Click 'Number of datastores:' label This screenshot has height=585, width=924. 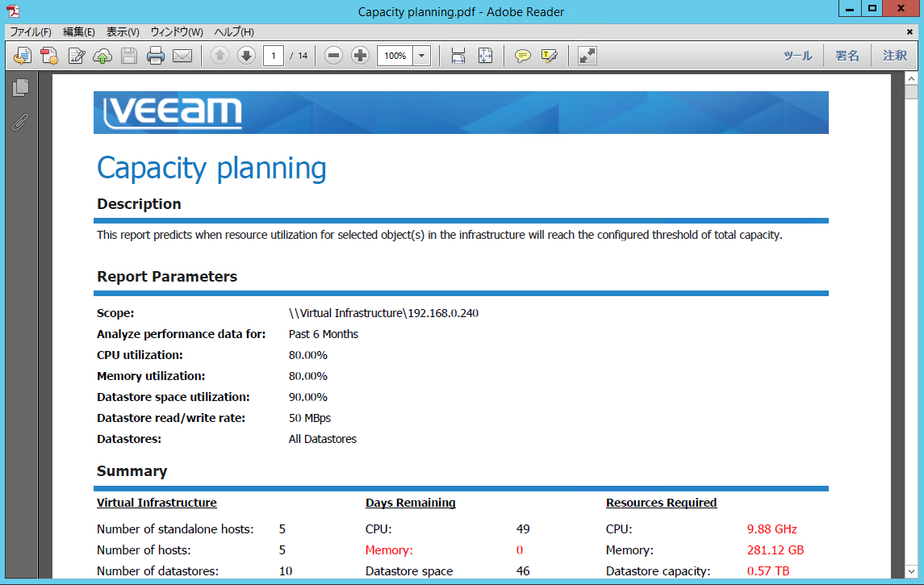(x=157, y=570)
